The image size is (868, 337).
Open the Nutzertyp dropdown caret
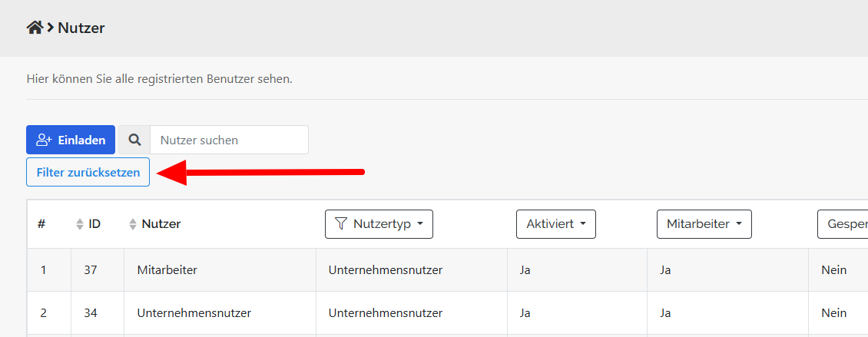[x=420, y=224]
